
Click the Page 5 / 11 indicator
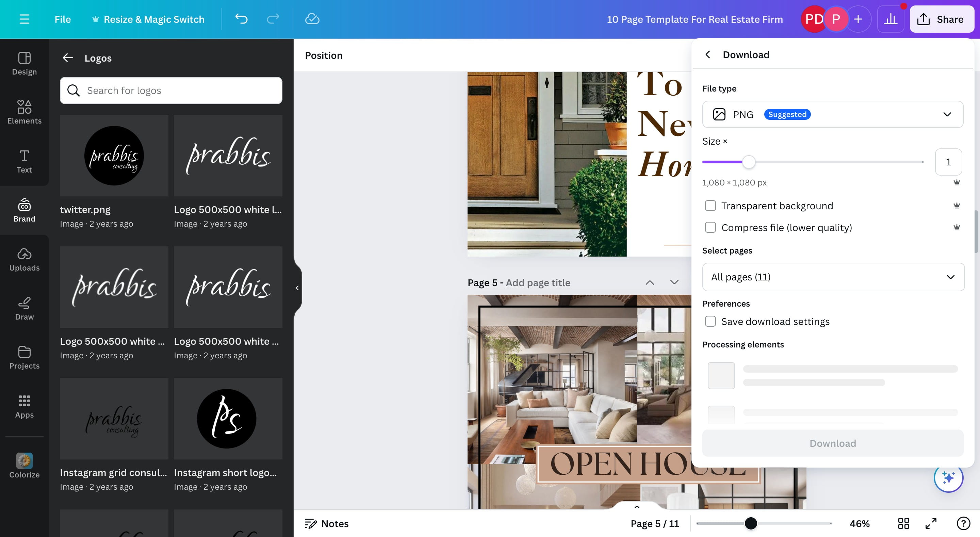[x=654, y=523]
